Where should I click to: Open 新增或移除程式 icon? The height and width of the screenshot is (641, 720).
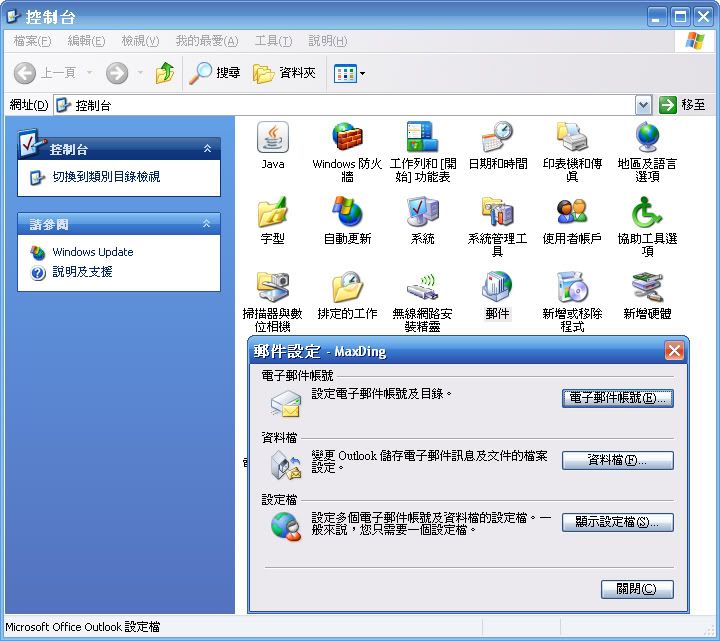pyautogui.click(x=572, y=287)
